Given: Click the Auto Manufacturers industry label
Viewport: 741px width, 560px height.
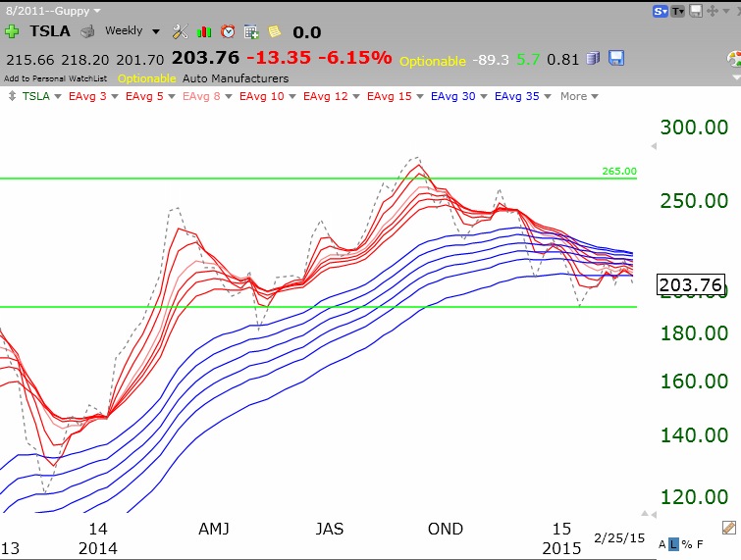Looking at the screenshot, I should point(236,78).
